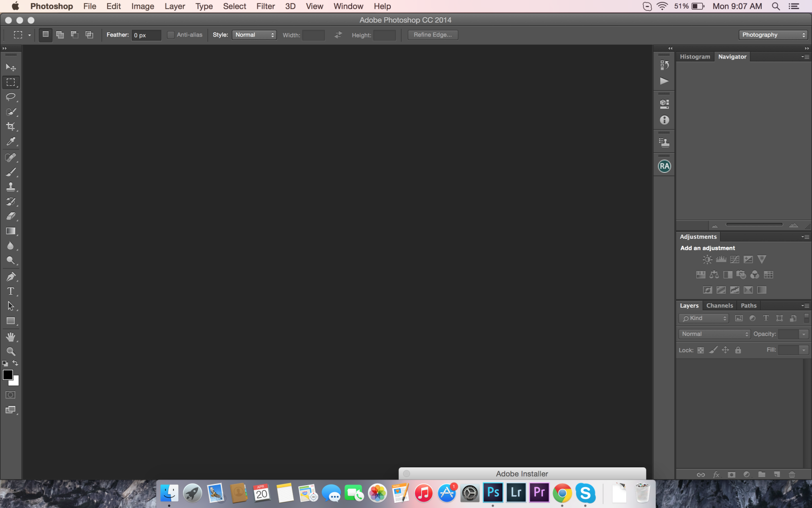Open the Fill slider dropdown arrow
Viewport: 812px width, 508px height.
(804, 350)
